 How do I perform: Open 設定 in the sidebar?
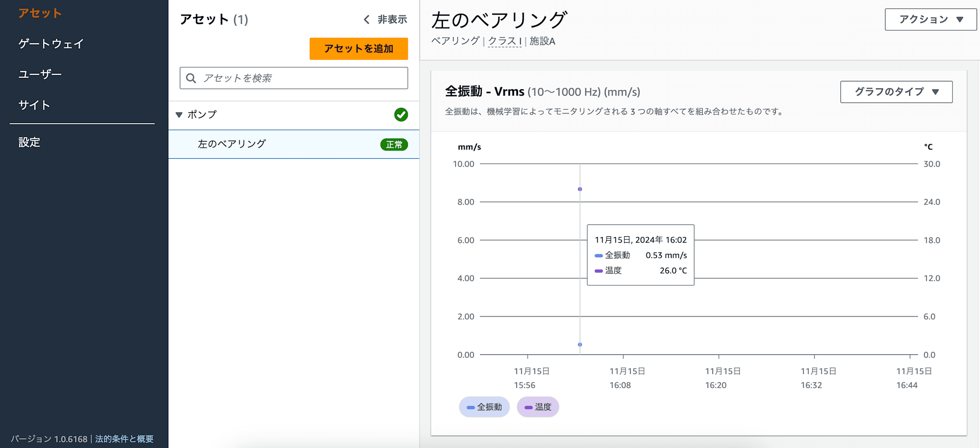pos(29,142)
